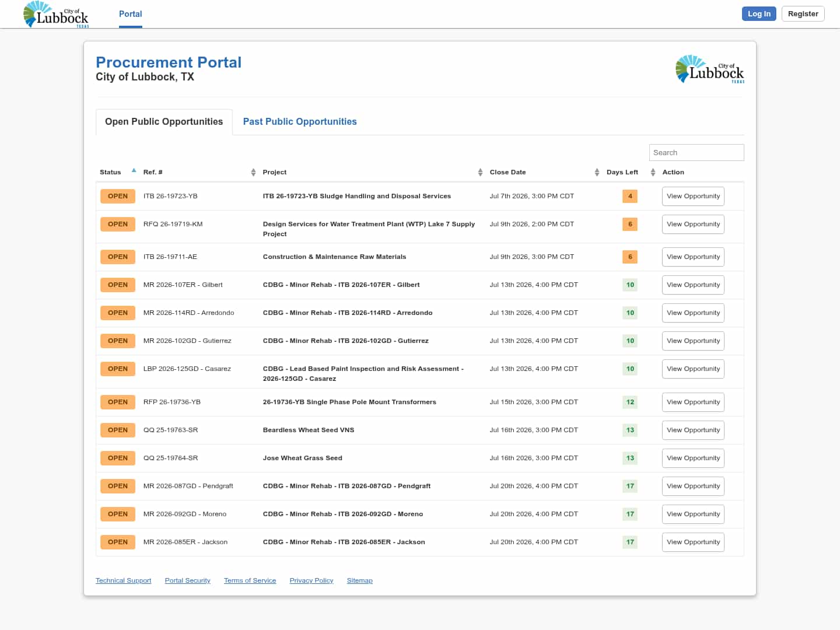Click the OPEN badge for ITB 26-19723-YB
This screenshot has height=630, width=840.
click(x=118, y=196)
